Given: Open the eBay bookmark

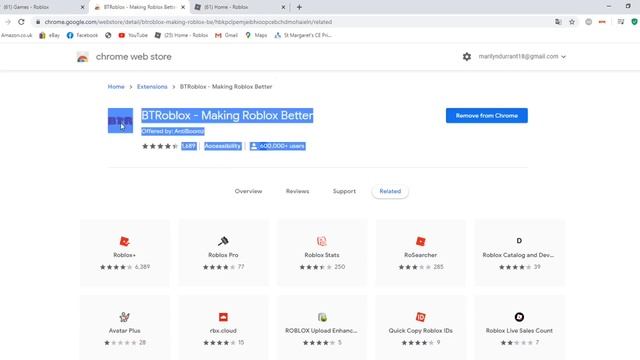Looking at the screenshot, I should click(49, 36).
